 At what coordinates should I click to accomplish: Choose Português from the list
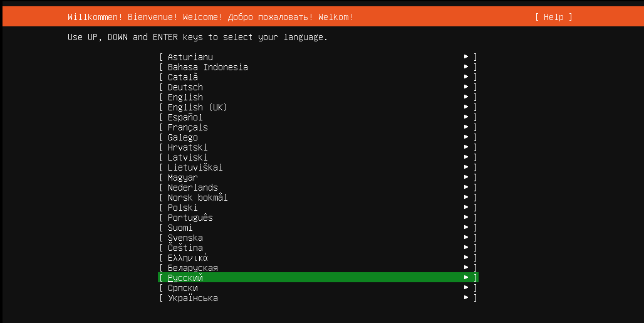pyautogui.click(x=190, y=218)
